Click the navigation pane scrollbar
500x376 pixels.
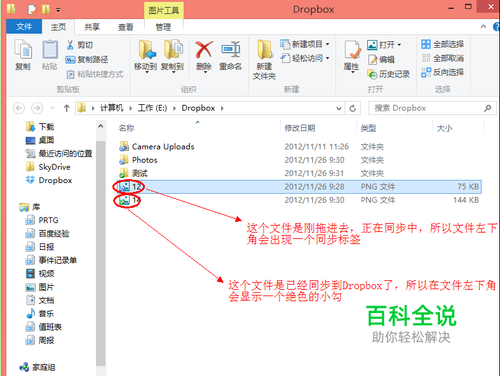[101, 253]
